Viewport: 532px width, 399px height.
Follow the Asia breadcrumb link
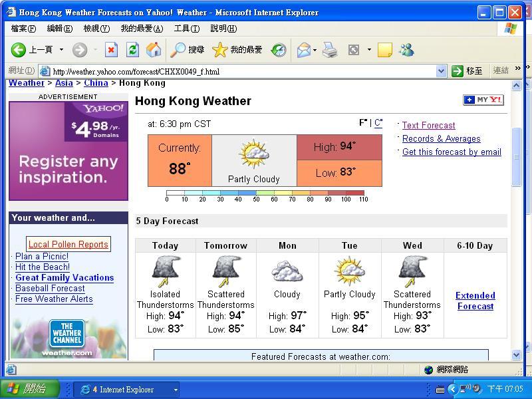(64, 82)
